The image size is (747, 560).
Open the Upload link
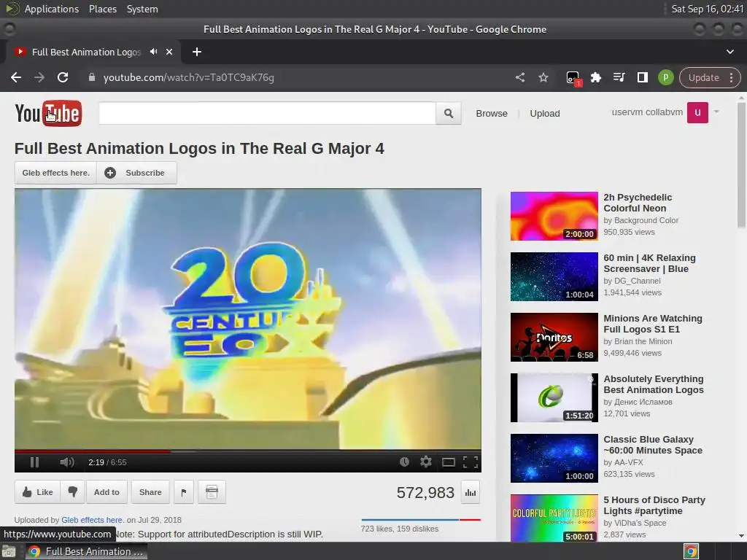pyautogui.click(x=544, y=113)
